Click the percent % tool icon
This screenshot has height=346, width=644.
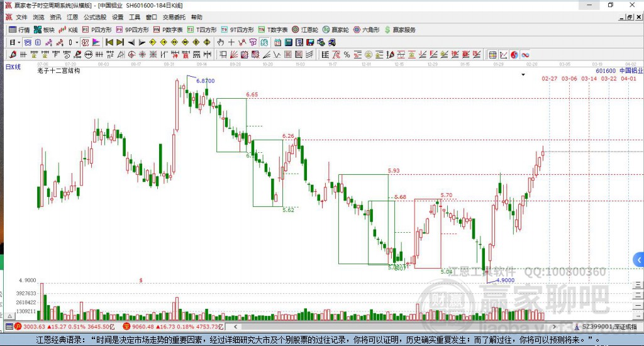pyautogui.click(x=347, y=55)
